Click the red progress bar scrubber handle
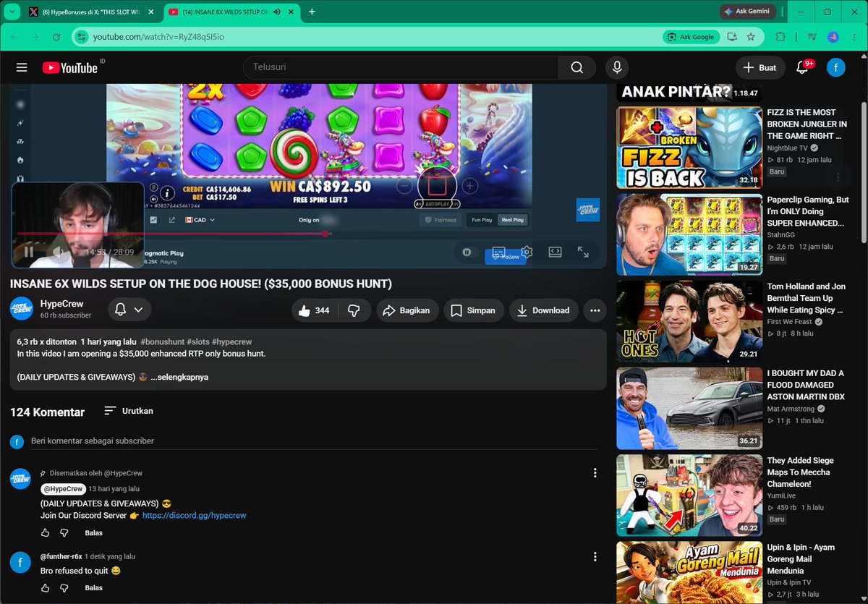Screen dimensions: 868x604 (325, 234)
